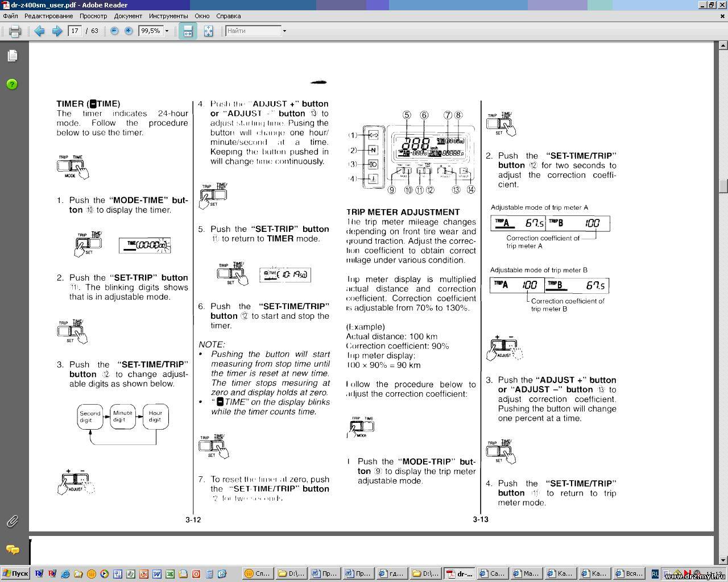
Task: Click the 'Correction coefficient of trip meter B' label
Action: (568, 305)
